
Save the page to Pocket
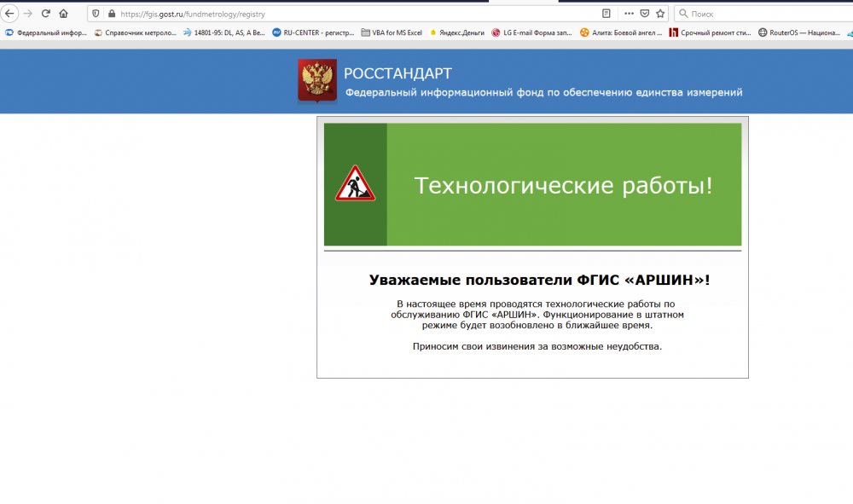click(x=645, y=13)
